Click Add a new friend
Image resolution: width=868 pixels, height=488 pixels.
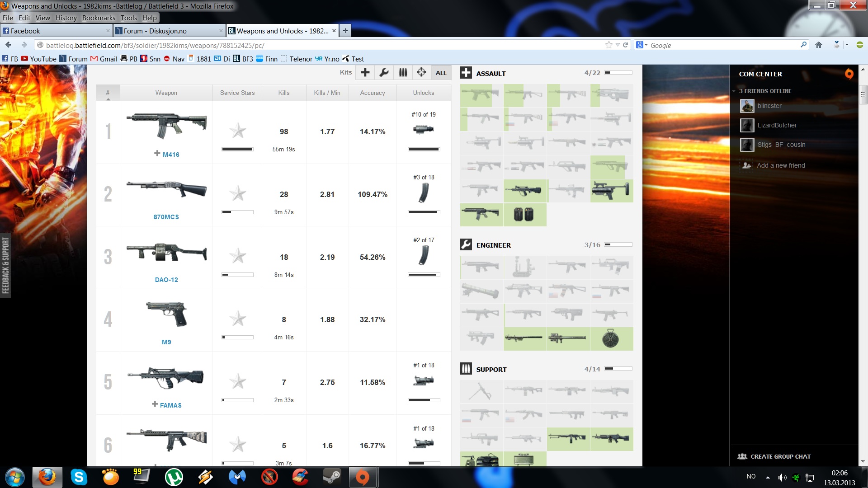coord(781,165)
